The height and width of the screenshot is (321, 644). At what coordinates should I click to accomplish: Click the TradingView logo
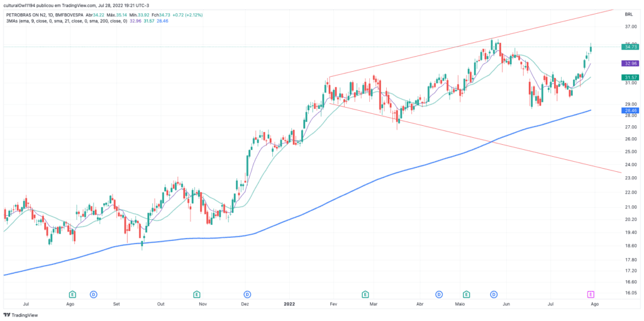tap(21, 315)
